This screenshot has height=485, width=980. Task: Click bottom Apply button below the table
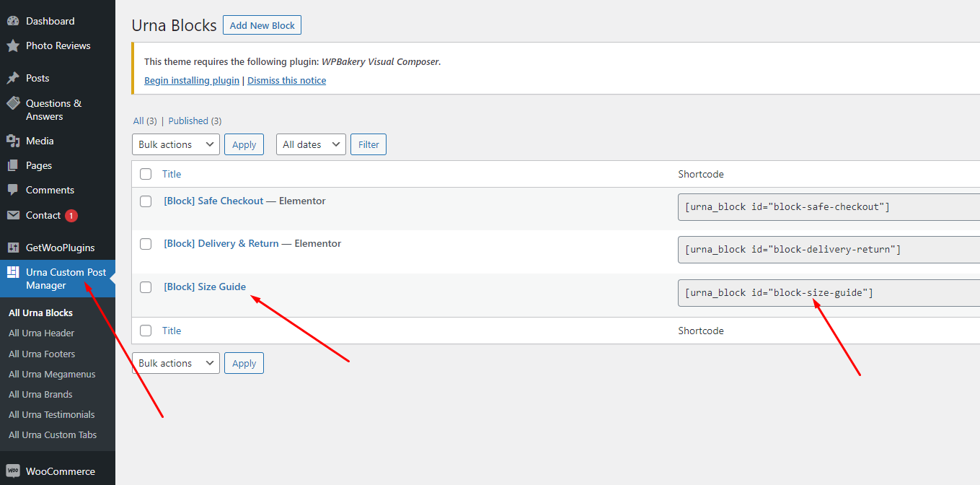(x=244, y=363)
